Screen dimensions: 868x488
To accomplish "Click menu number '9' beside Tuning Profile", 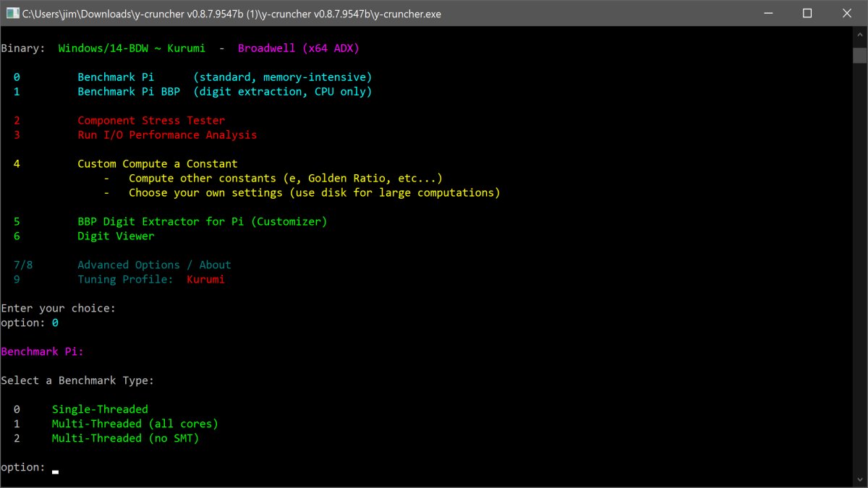I will pyautogui.click(x=17, y=280).
